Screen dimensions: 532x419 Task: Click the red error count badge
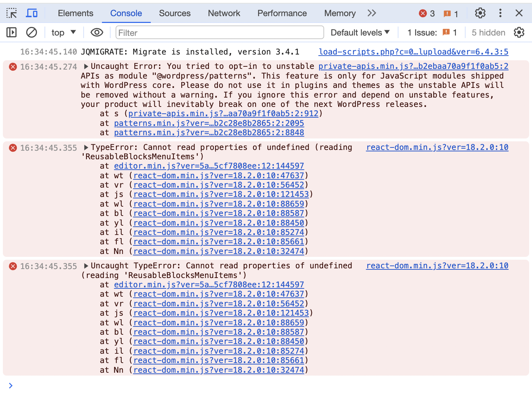click(x=427, y=13)
